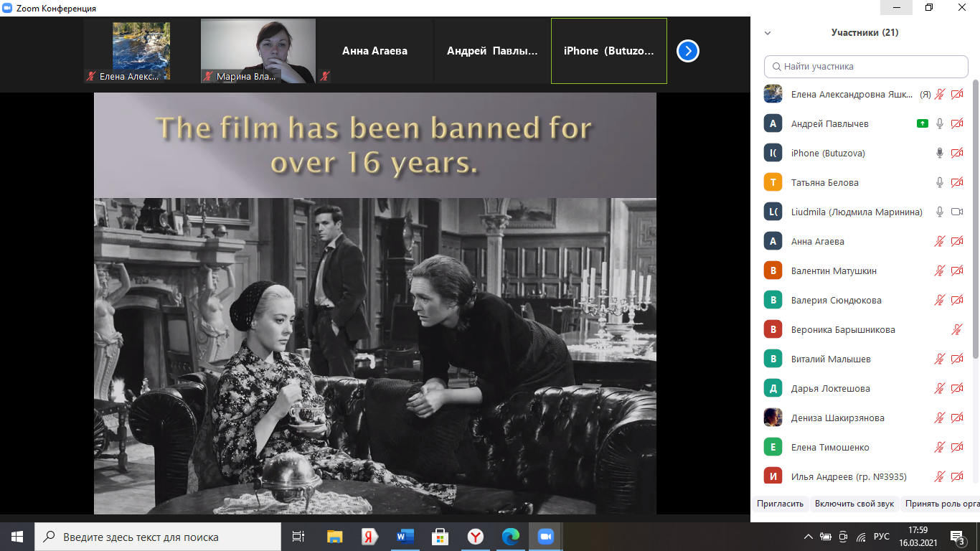Click Елена Александровна Яшк muted microphone icon
This screenshot has height=551, width=980.
[x=940, y=94]
